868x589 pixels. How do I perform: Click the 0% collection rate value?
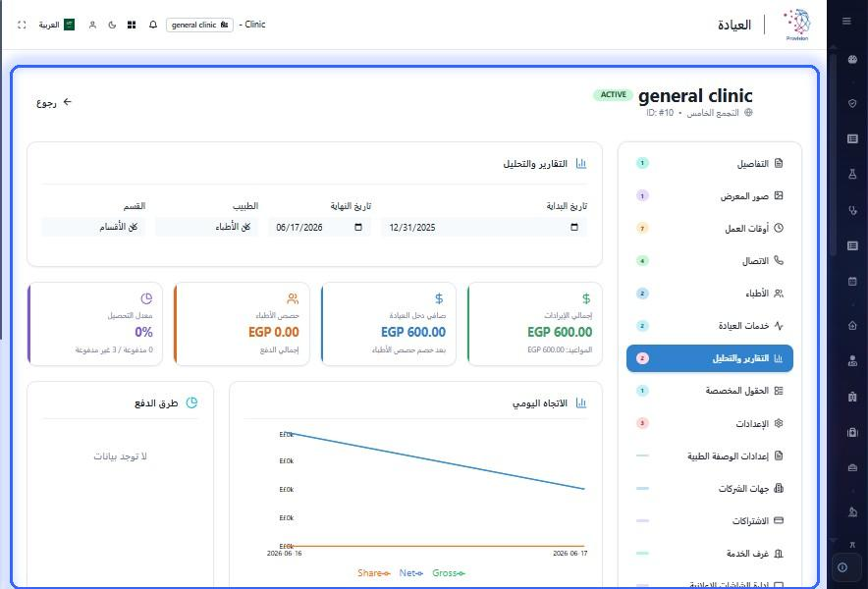pos(143,332)
